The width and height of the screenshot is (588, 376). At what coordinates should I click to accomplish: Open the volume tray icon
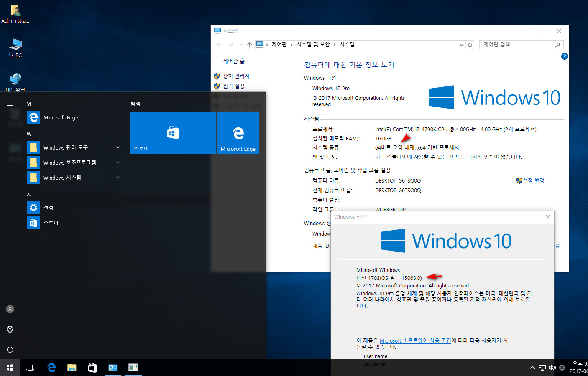(552, 368)
